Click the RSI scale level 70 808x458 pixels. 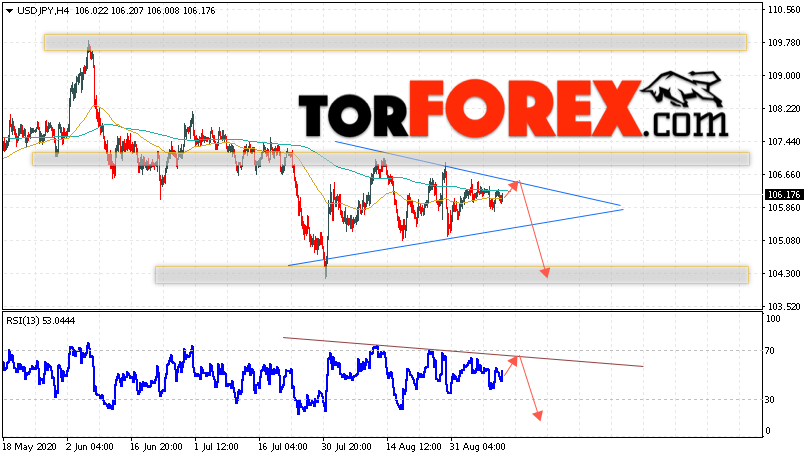point(770,351)
